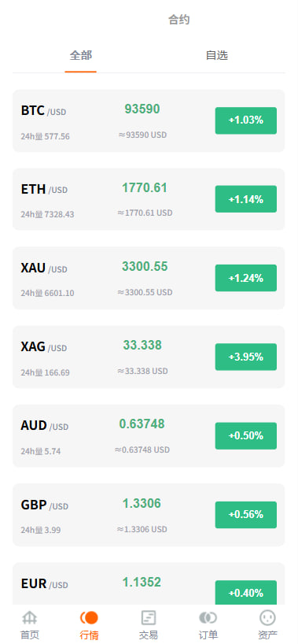Select the orange market icon in the bottom navigation
Image resolution: width=298 pixels, height=644 pixels.
click(x=89, y=617)
